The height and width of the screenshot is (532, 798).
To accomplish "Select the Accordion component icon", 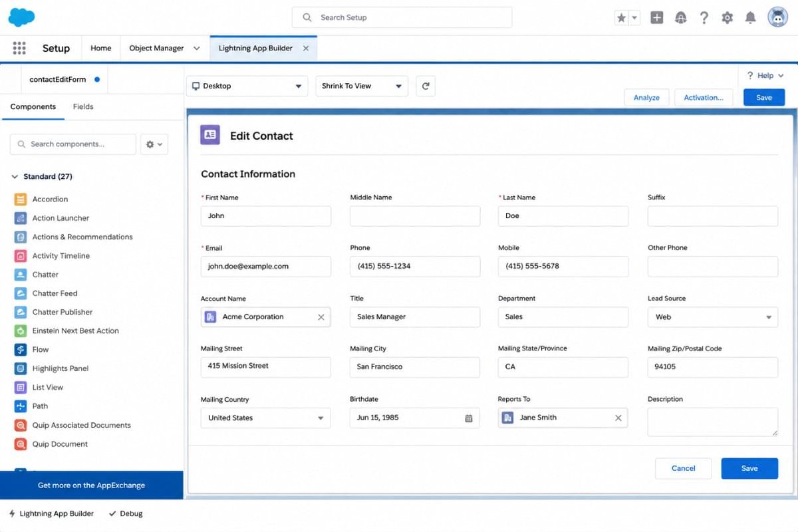I will point(20,199).
